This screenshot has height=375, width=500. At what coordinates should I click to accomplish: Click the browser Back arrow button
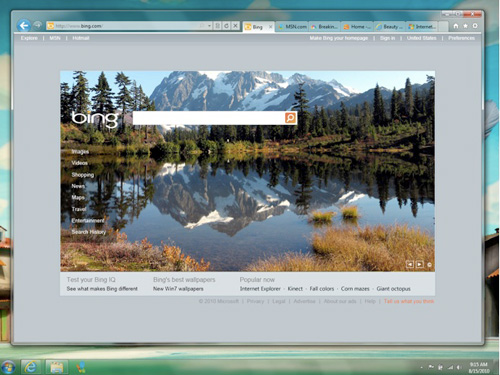click(x=24, y=25)
